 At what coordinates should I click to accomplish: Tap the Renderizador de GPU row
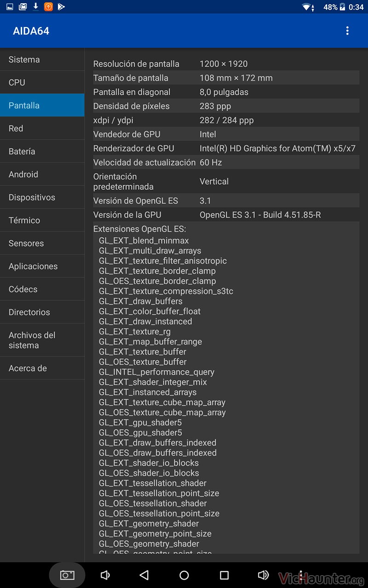coord(226,148)
